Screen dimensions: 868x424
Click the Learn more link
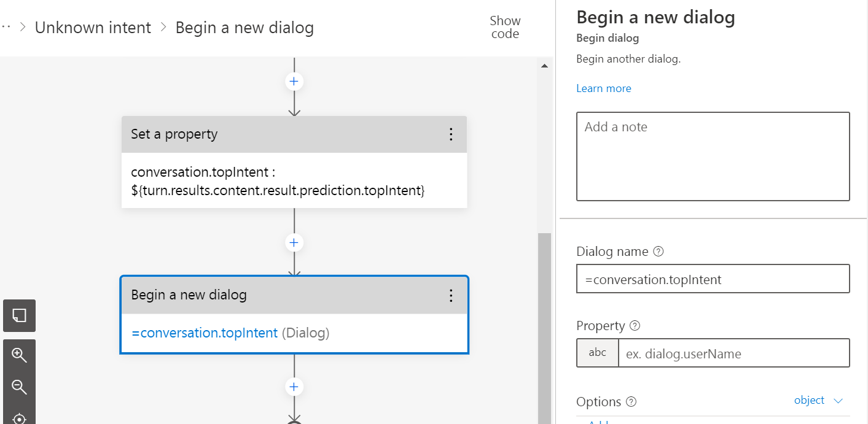click(603, 88)
